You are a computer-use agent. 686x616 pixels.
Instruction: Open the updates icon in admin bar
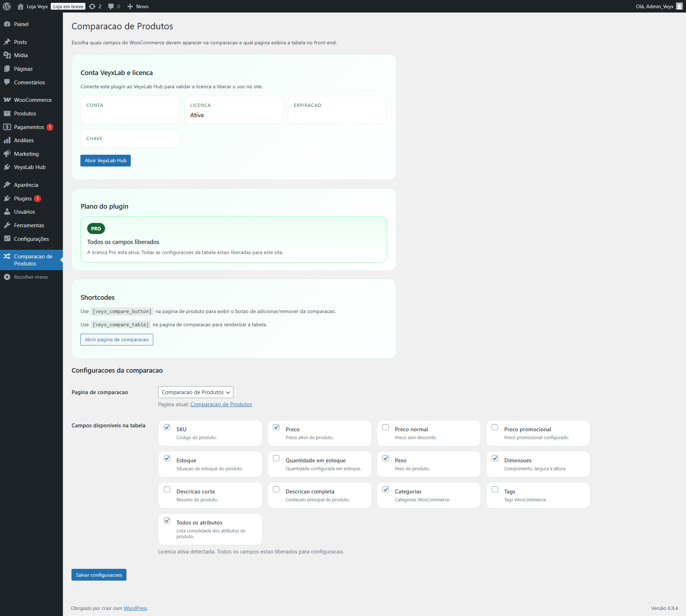[92, 6]
